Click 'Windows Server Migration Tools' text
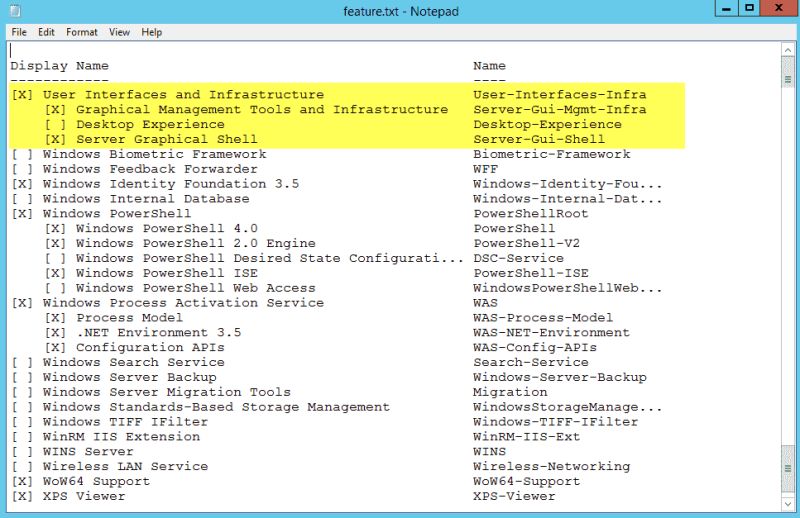800x518 pixels. point(167,392)
